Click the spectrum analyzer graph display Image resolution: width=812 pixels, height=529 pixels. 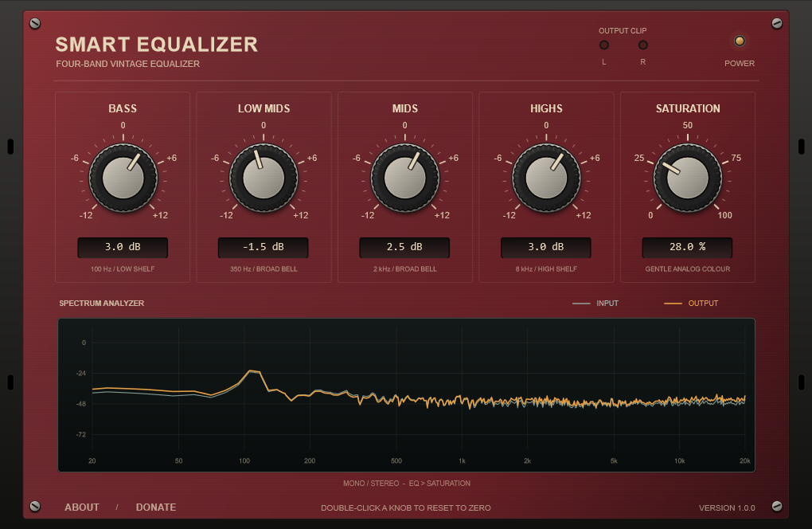point(407,395)
